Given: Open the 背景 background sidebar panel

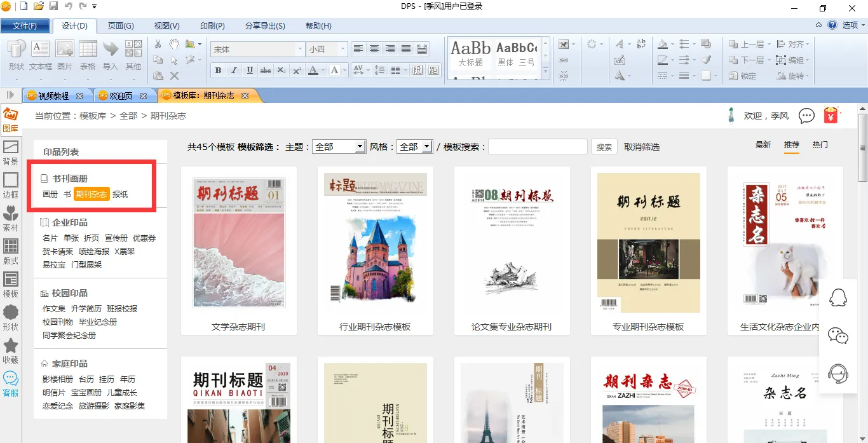Looking at the screenshot, I should click(x=11, y=153).
